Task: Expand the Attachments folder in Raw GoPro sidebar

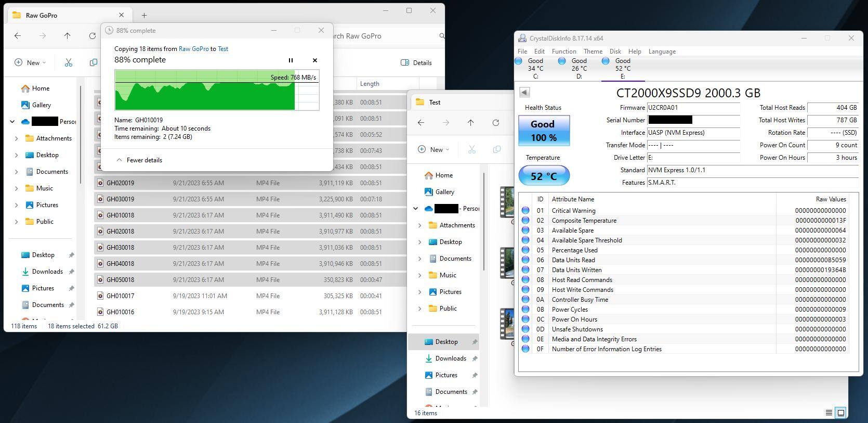Action: [16, 138]
